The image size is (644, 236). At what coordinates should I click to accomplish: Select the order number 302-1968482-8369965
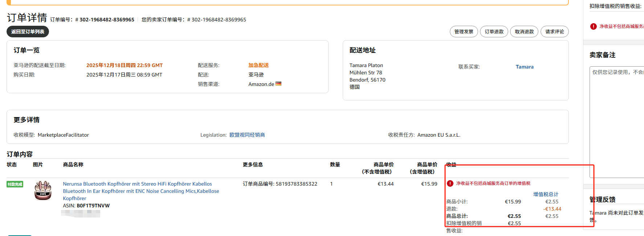107,20
